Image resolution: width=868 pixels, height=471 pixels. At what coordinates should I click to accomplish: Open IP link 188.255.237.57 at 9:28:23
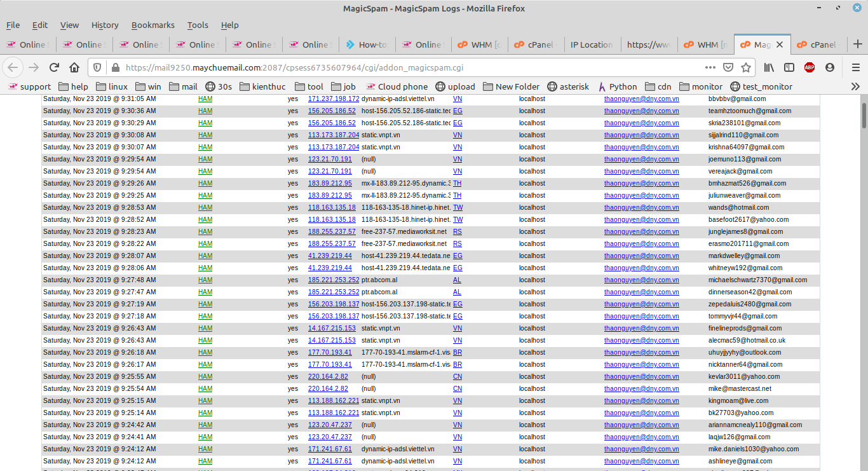tap(332, 231)
